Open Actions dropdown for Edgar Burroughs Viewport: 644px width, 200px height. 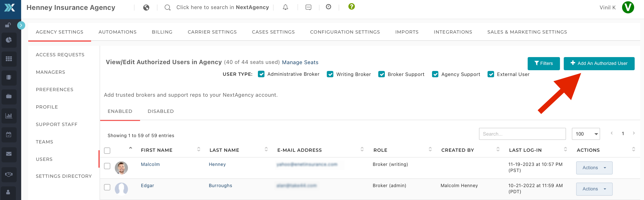pos(594,189)
